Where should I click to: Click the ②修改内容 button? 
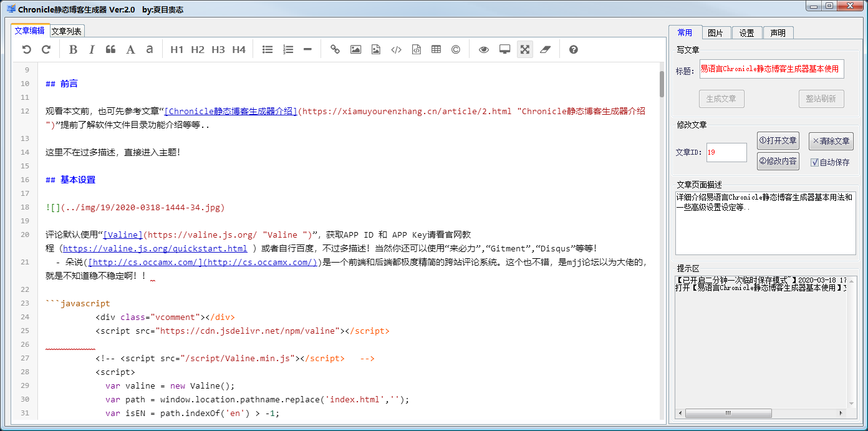click(x=778, y=161)
